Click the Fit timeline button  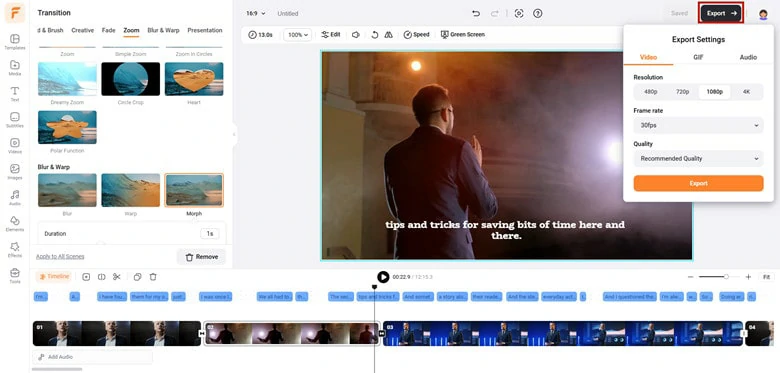click(766, 277)
